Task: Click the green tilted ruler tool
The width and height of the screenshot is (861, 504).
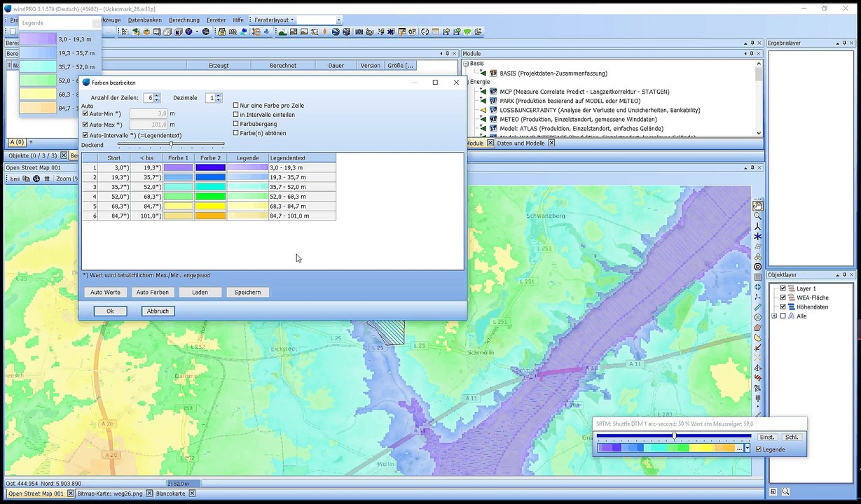Action: coord(757,307)
